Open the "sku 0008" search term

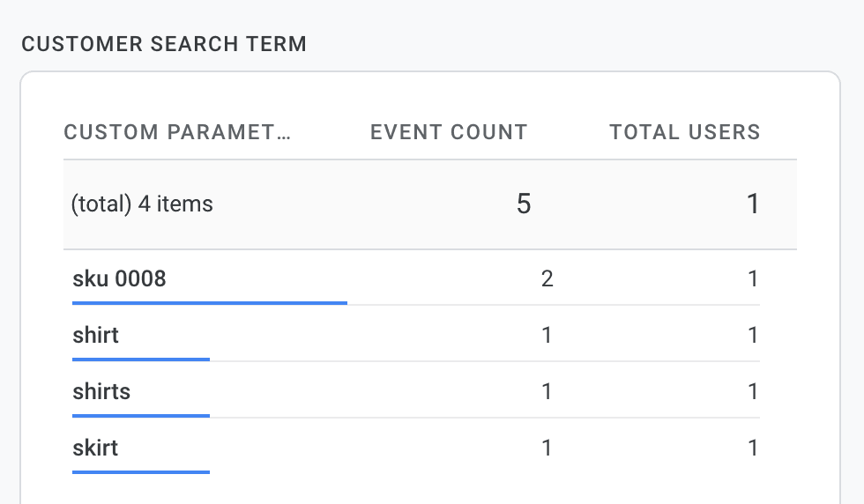(x=119, y=279)
